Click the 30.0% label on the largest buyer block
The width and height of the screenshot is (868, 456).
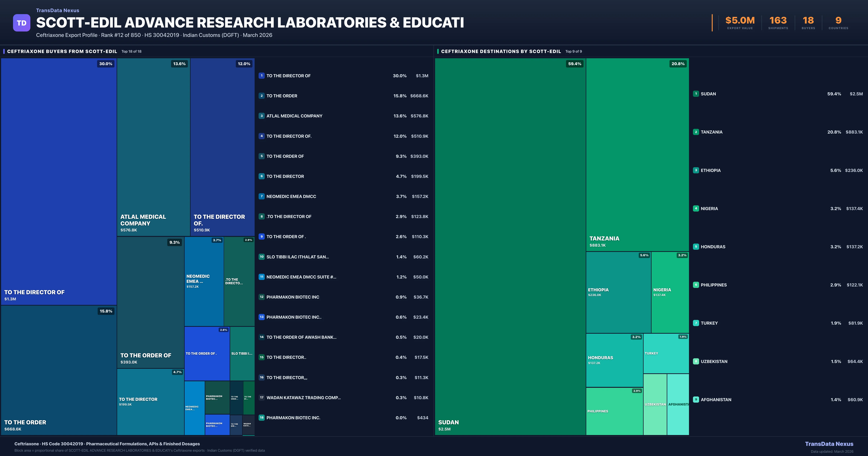pos(105,64)
